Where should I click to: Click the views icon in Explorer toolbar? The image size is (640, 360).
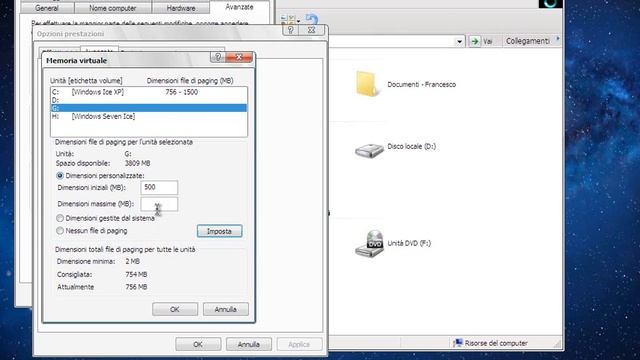pyautogui.click(x=288, y=19)
